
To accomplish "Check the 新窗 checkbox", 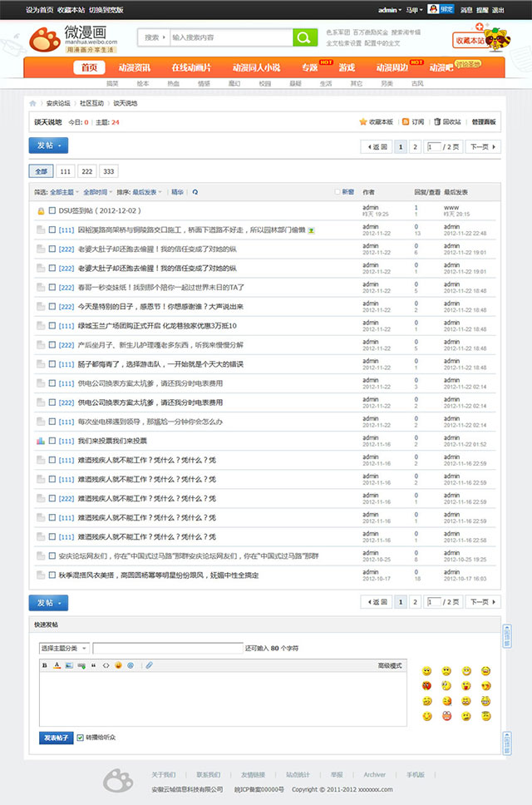I will pos(337,192).
